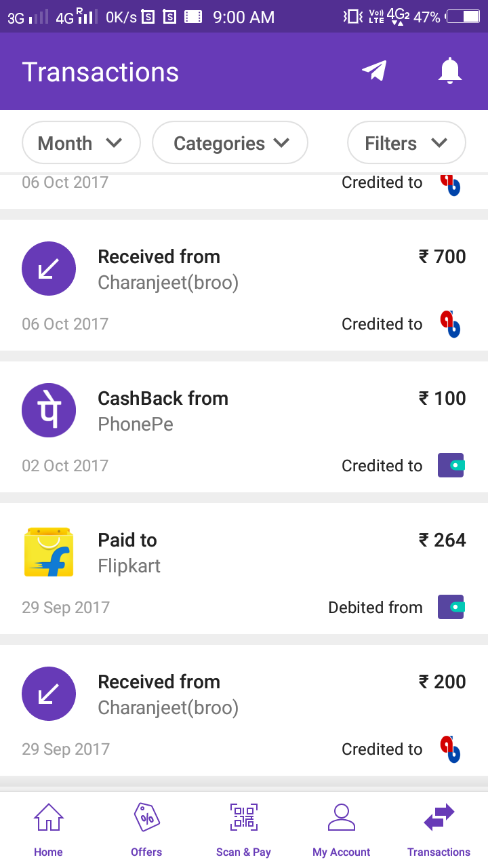The height and width of the screenshot is (868, 488).
Task: Expand the Filters dropdown
Action: coord(406,143)
